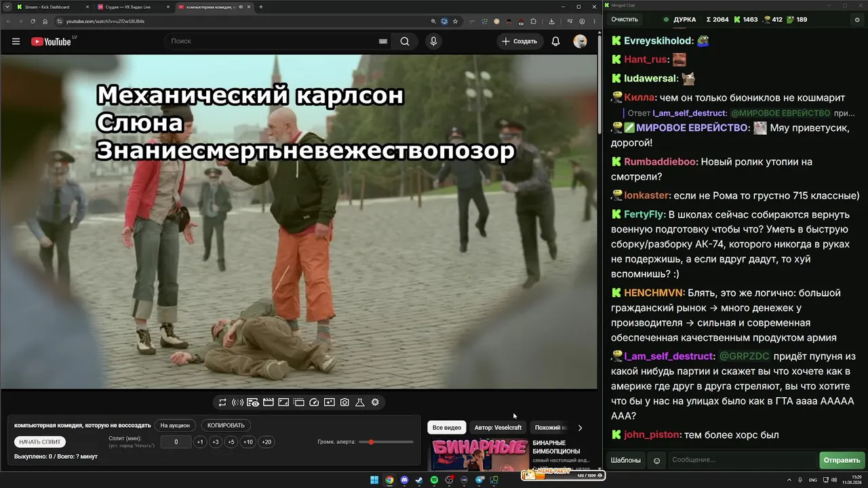868x488 pixels.
Task: Select the Все видео filter chip
Action: [x=447, y=428]
